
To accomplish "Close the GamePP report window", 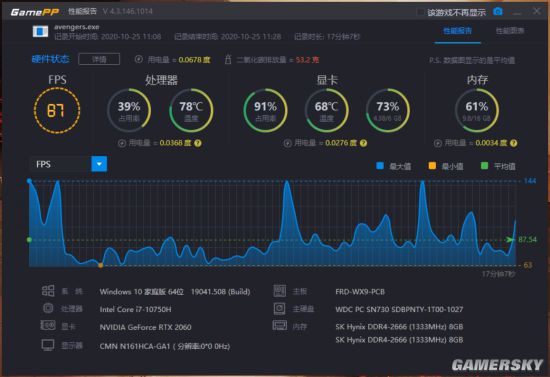I will point(536,11).
